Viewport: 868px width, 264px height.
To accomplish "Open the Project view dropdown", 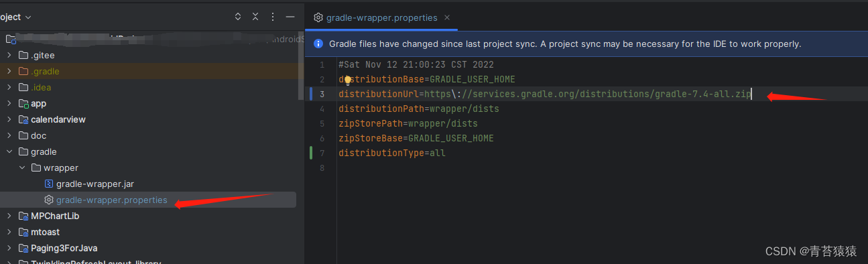I will 16,17.
